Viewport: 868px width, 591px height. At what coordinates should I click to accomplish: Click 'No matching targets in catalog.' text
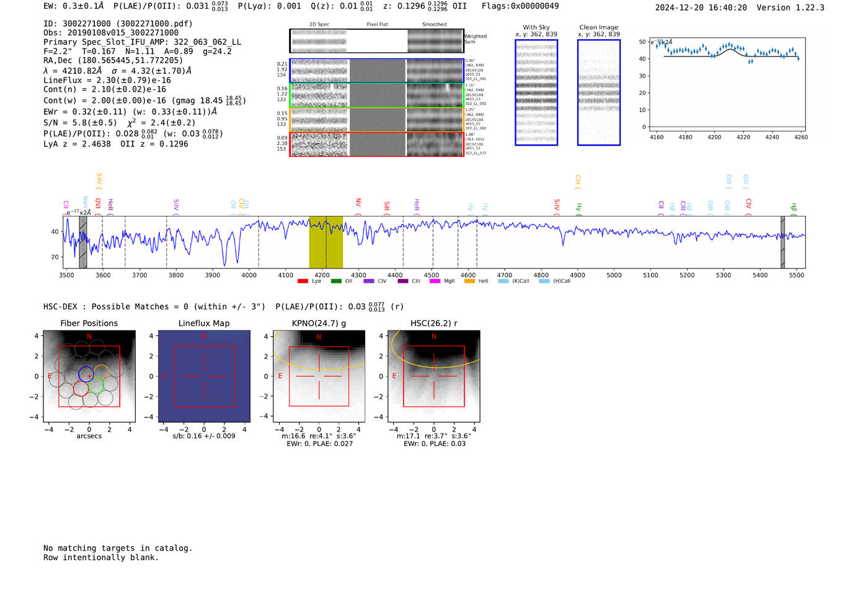(118, 548)
